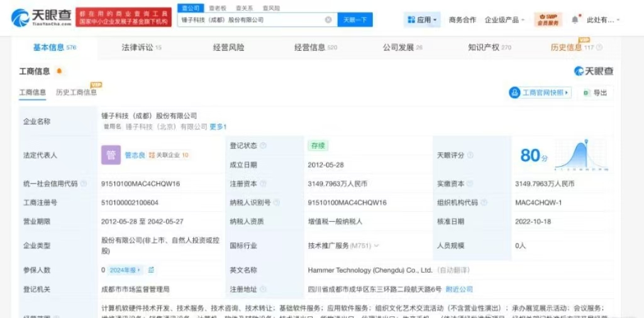Expand 技术推广服务 industry classification chevron
This screenshot has height=318, width=644.
pyautogui.click(x=377, y=246)
